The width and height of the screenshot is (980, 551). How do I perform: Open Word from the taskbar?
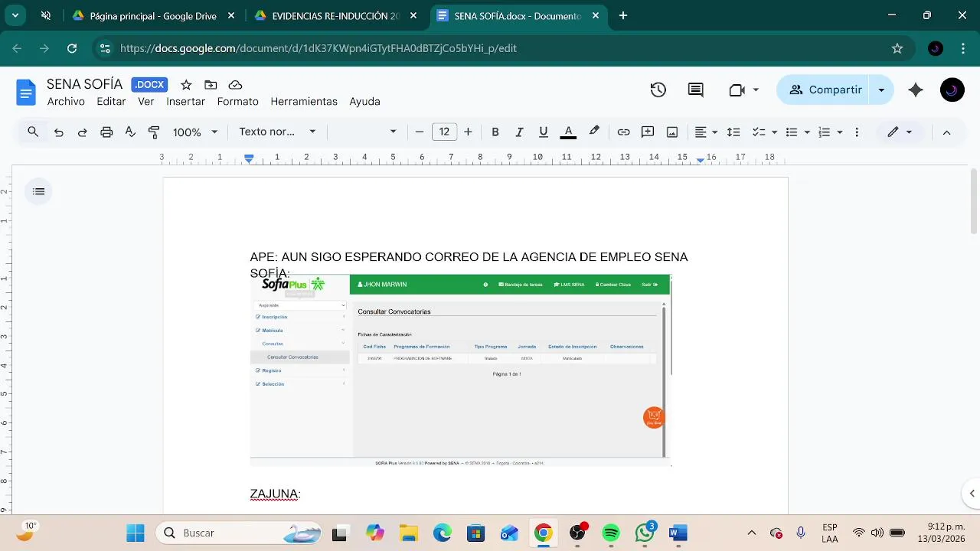678,533
